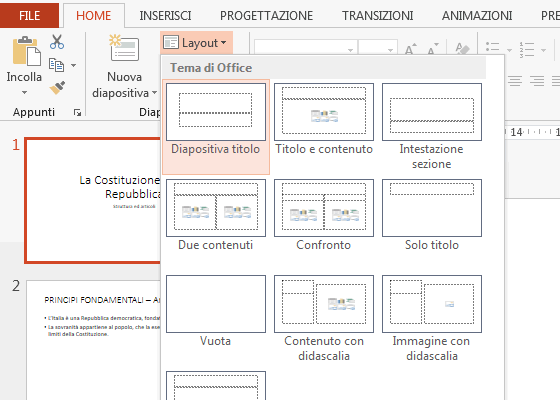The image size is (560, 400).
Task: Expand the Incolla paste options arrow
Action: tap(24, 92)
